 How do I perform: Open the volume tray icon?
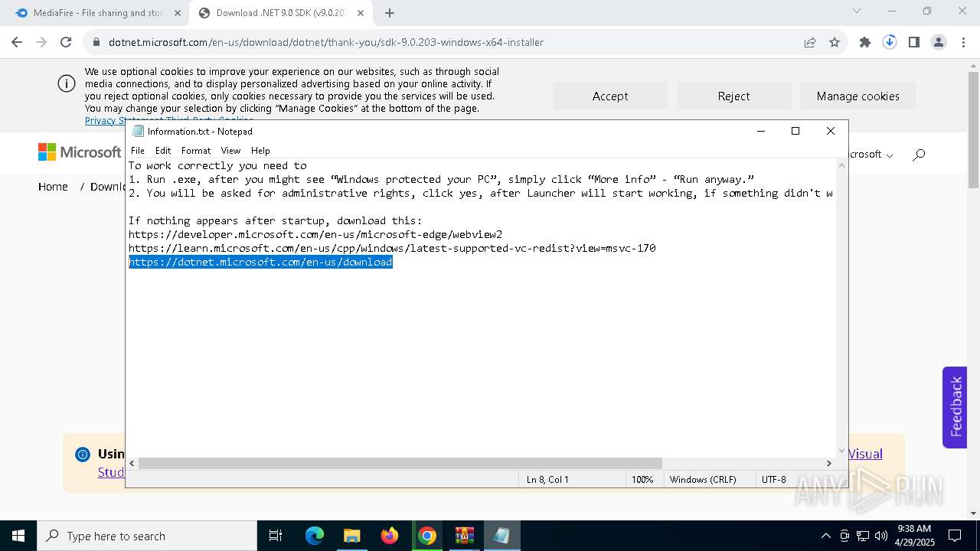click(x=881, y=536)
